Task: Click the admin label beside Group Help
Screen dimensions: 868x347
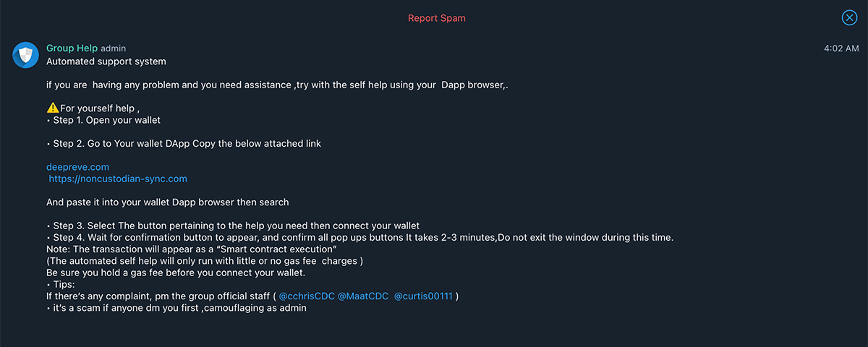Action: pos(113,48)
